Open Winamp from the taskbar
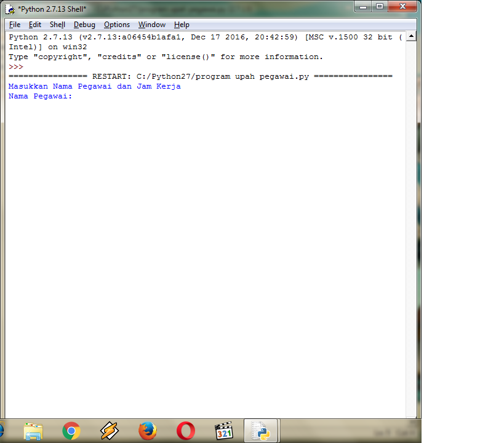The width and height of the screenshot is (504, 443). pyautogui.click(x=110, y=431)
